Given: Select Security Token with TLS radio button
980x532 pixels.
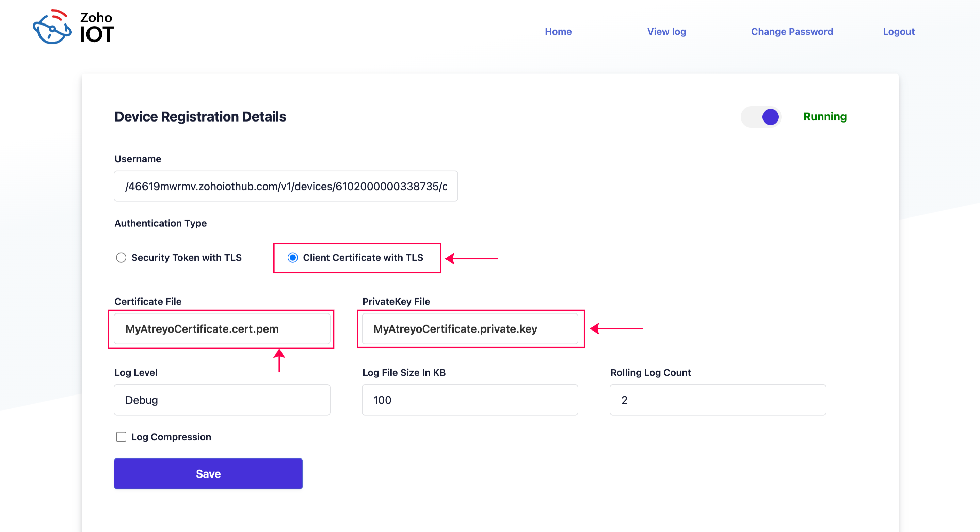Looking at the screenshot, I should (121, 258).
